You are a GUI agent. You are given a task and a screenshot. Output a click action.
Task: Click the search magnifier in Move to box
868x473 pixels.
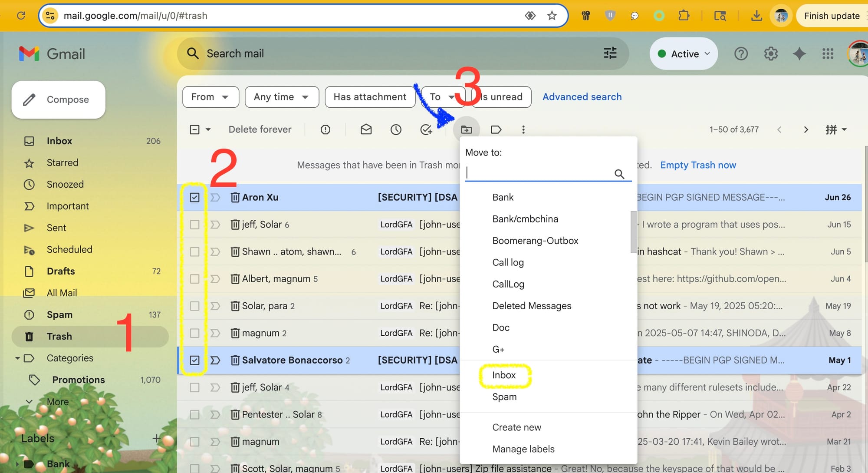(619, 174)
